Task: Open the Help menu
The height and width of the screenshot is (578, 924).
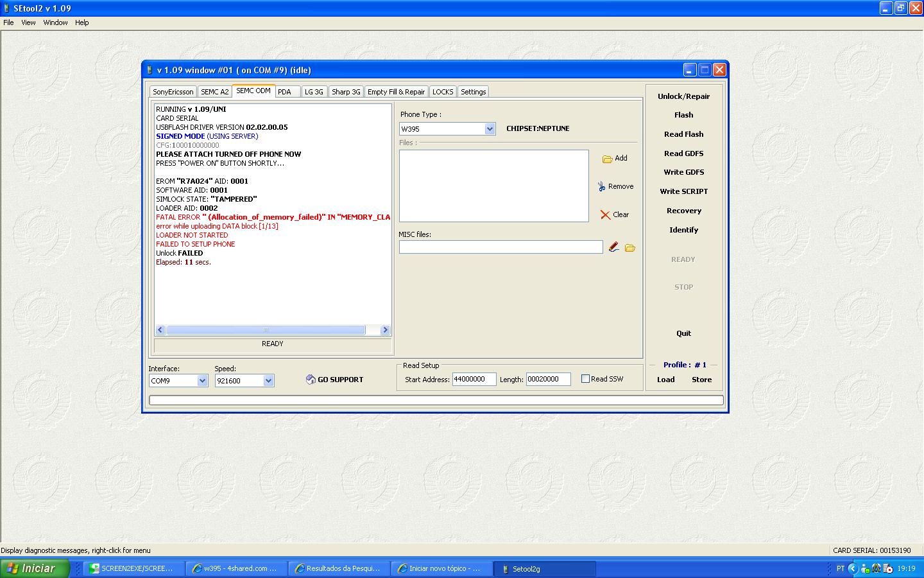Action: [81, 22]
